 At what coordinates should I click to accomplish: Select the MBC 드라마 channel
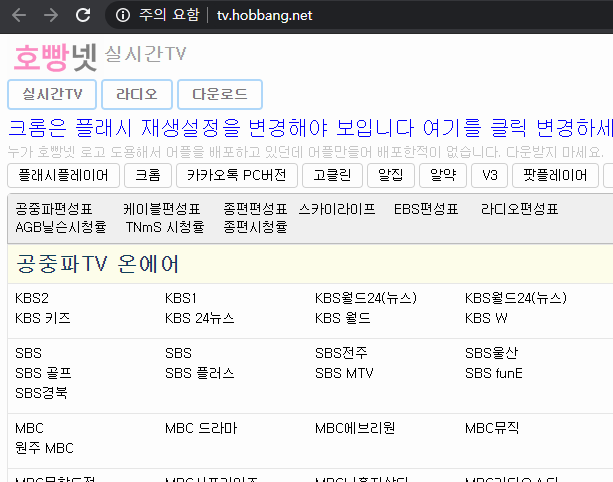pos(201,428)
